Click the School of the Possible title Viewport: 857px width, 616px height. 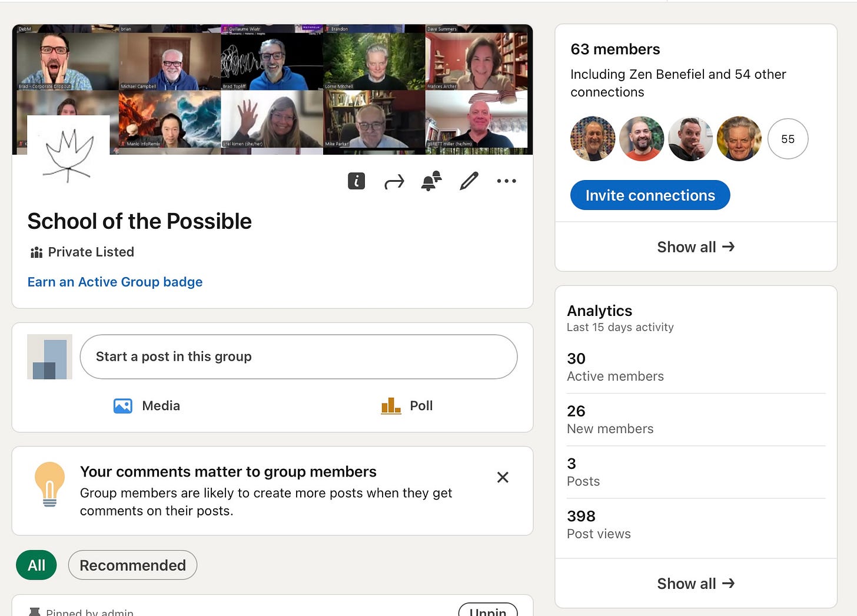coord(139,221)
